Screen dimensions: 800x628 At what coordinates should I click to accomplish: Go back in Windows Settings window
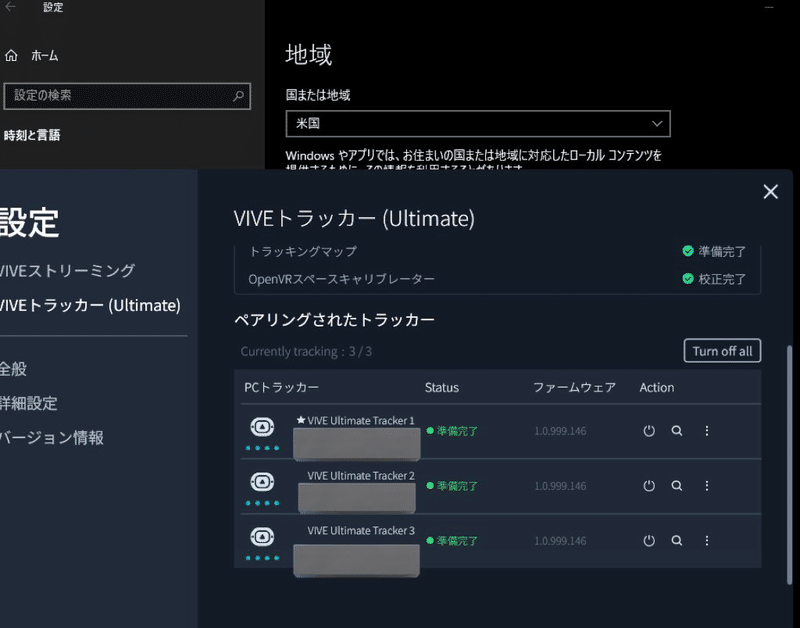(x=10, y=7)
